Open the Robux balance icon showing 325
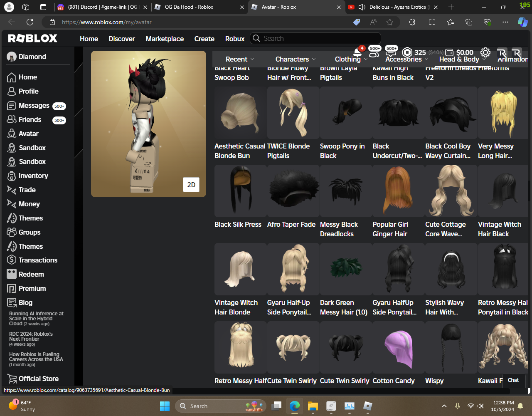Screen dimensions: 532x416 coord(407,52)
